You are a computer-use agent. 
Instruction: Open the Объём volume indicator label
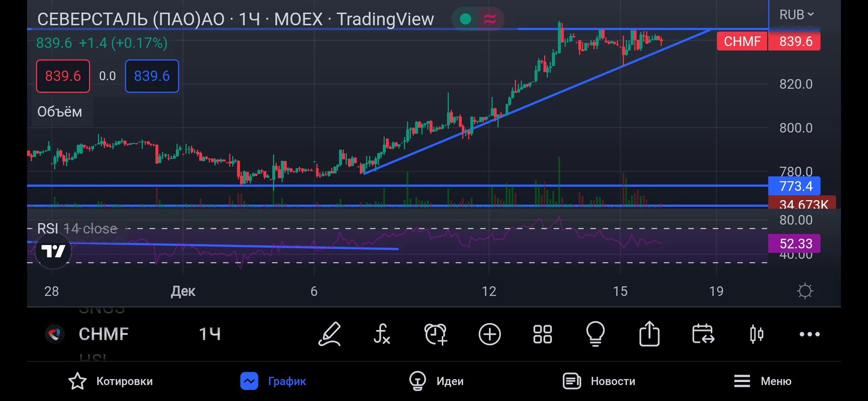tap(60, 112)
